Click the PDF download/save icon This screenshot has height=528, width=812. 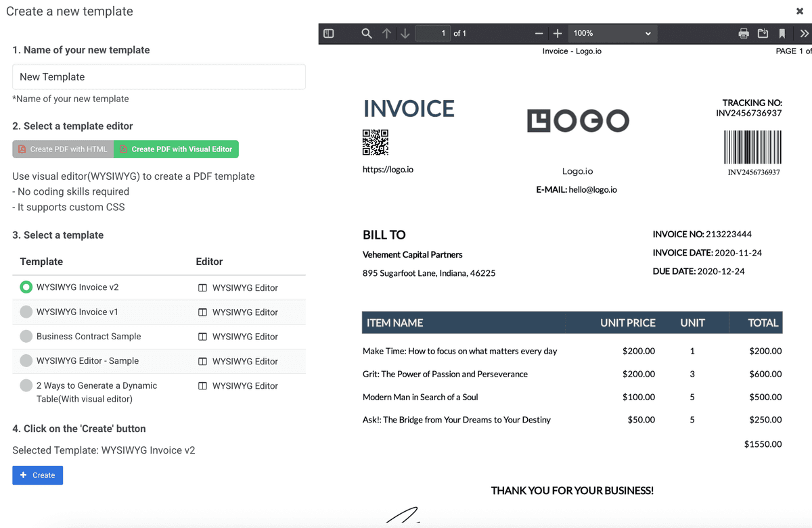pos(763,33)
